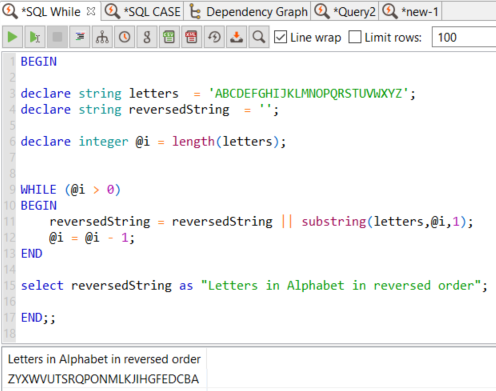Click the length function on line 6

point(193,142)
